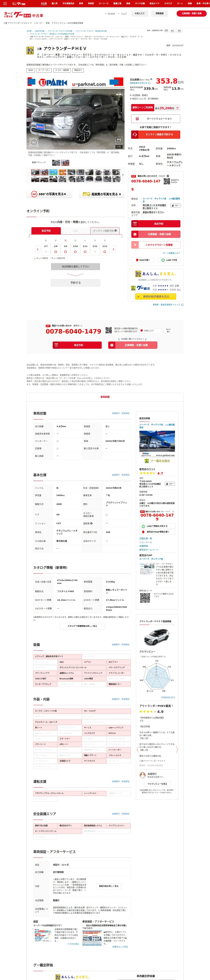This screenshot has height=980, width=210.
Task: Click LINEで情報を共有する in dealer panel
Action: coord(157,526)
